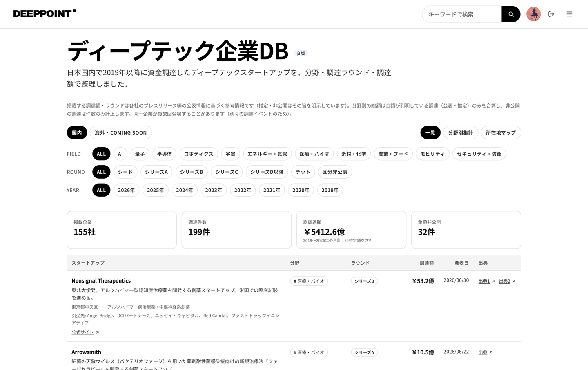Select 海外・COMING SOON tab

point(120,132)
